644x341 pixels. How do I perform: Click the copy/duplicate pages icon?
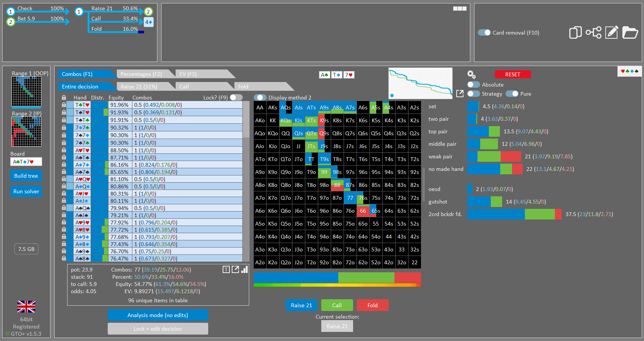click(575, 33)
